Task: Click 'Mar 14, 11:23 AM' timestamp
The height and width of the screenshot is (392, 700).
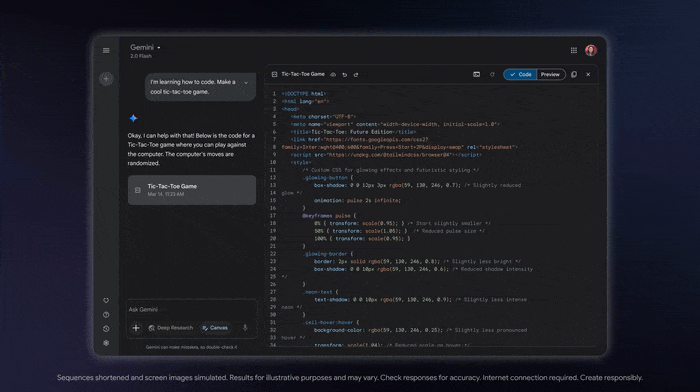Action: [x=166, y=194]
